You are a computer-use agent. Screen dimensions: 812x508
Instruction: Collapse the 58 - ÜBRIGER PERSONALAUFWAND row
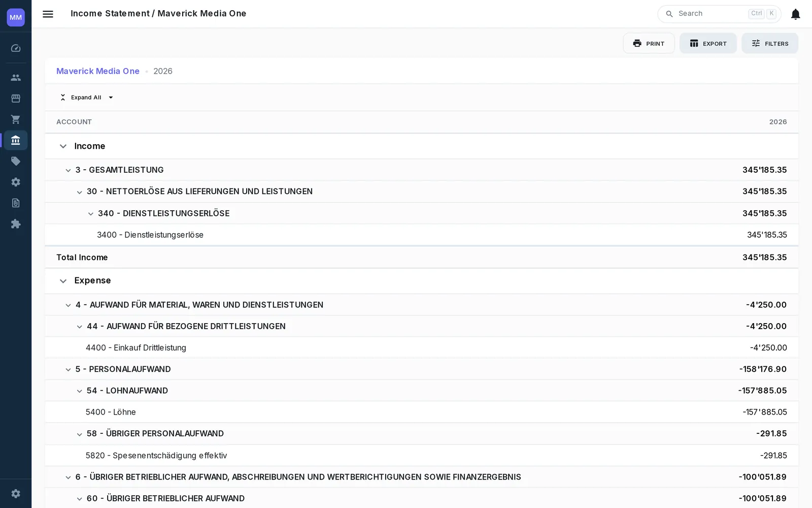click(x=79, y=434)
